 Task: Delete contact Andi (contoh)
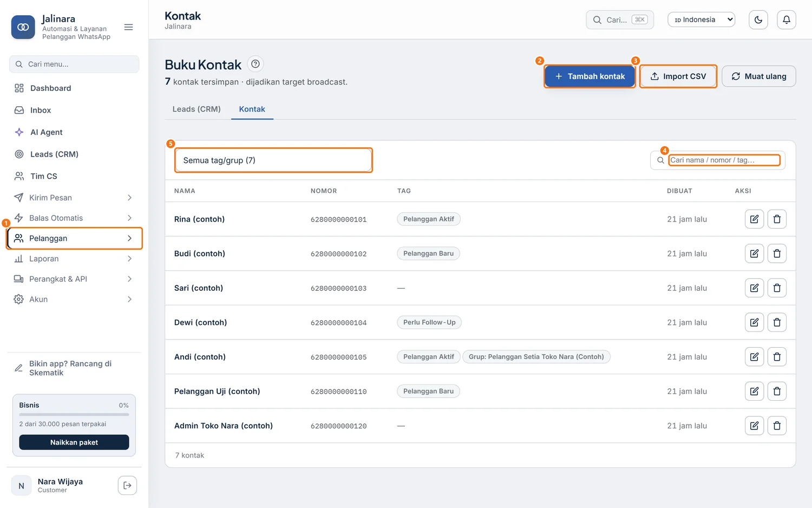coord(777,357)
